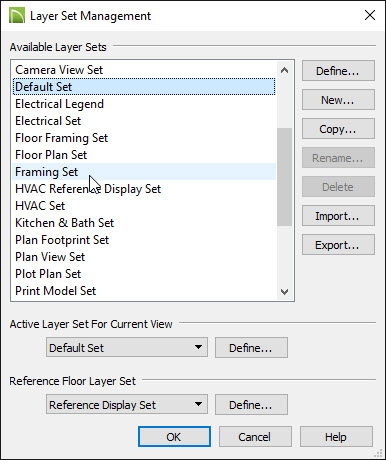Click the list scroll down arrow
386x460 pixels.
284,292
